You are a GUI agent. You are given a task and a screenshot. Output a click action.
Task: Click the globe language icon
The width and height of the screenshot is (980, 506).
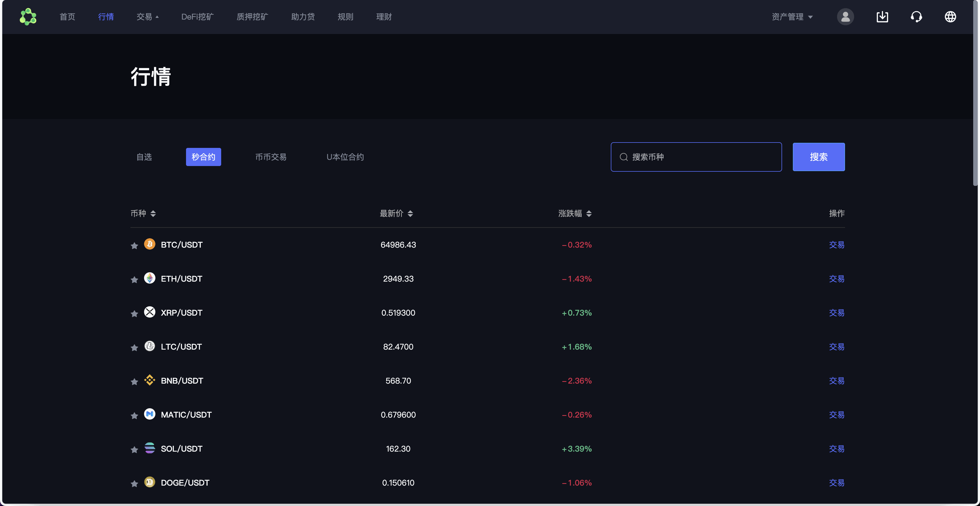(950, 17)
